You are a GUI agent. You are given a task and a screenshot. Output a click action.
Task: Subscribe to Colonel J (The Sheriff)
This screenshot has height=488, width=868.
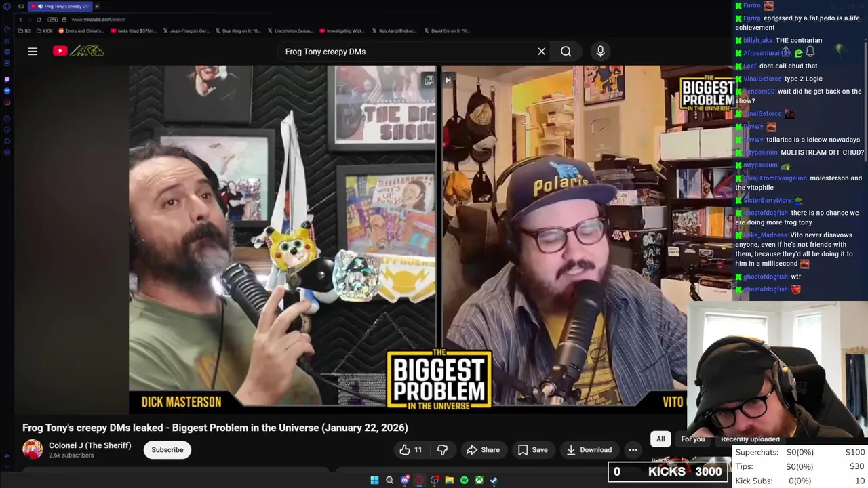167,450
